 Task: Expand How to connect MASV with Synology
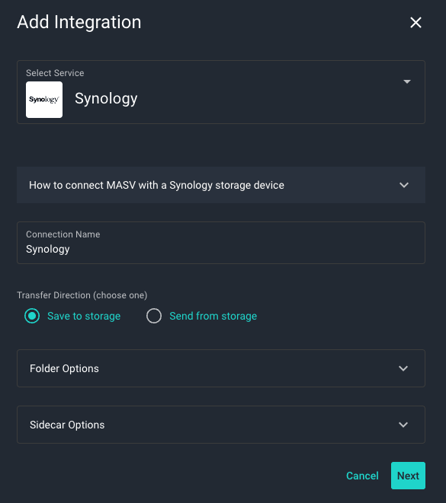221,185
